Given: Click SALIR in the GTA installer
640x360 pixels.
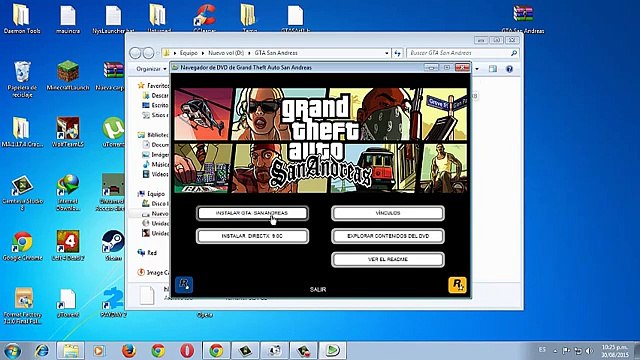Looking at the screenshot, I should tap(318, 289).
